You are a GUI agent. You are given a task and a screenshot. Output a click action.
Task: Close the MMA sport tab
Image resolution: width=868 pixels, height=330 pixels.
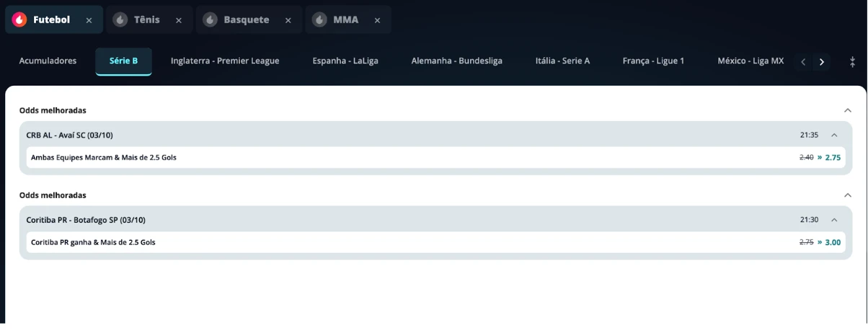(x=377, y=20)
